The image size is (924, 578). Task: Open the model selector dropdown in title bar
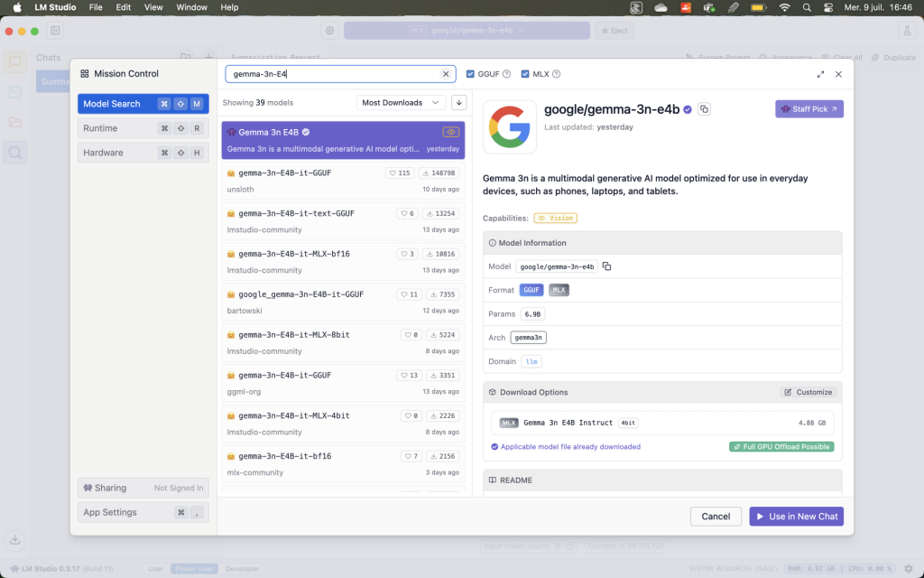[467, 31]
